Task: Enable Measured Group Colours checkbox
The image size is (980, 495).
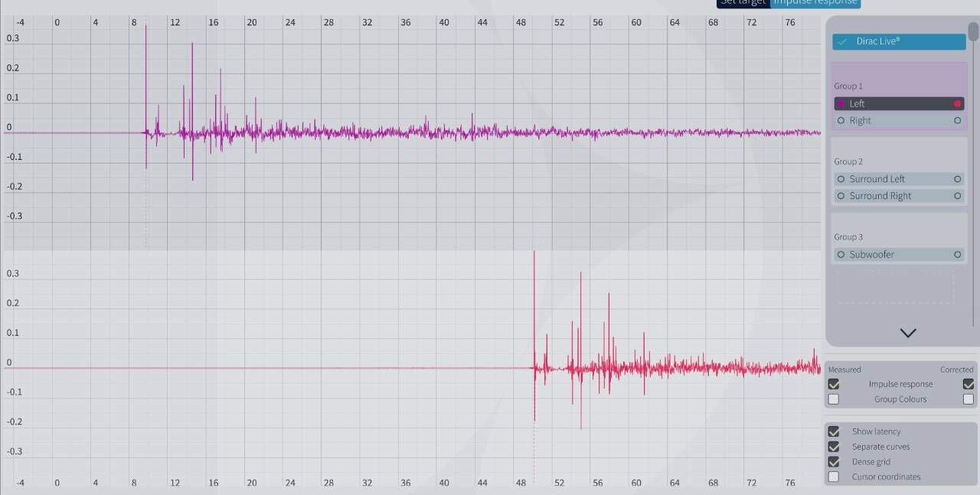Action: [834, 399]
